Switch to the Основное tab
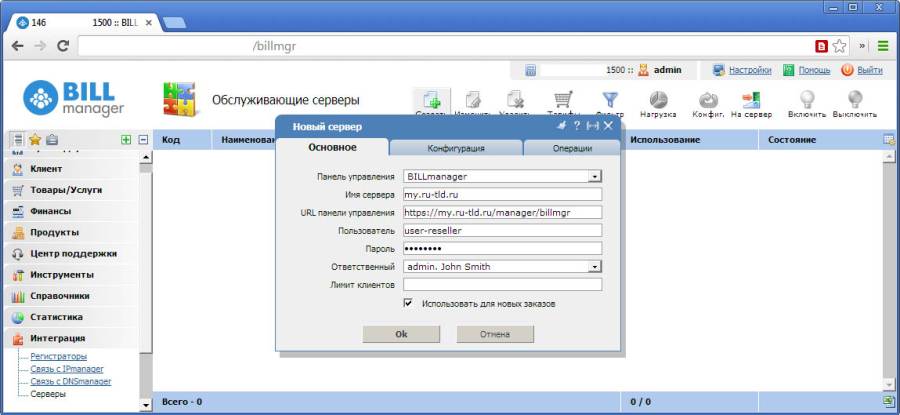 (x=332, y=148)
